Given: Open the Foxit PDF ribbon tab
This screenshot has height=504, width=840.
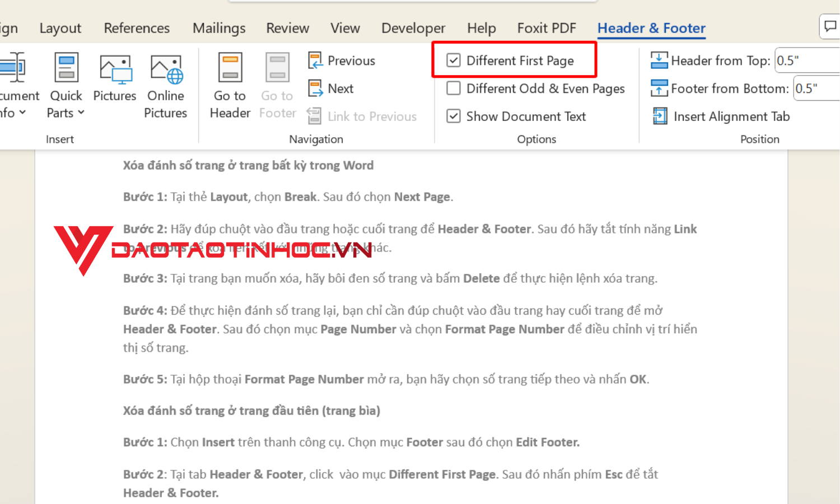Looking at the screenshot, I should pyautogui.click(x=547, y=27).
